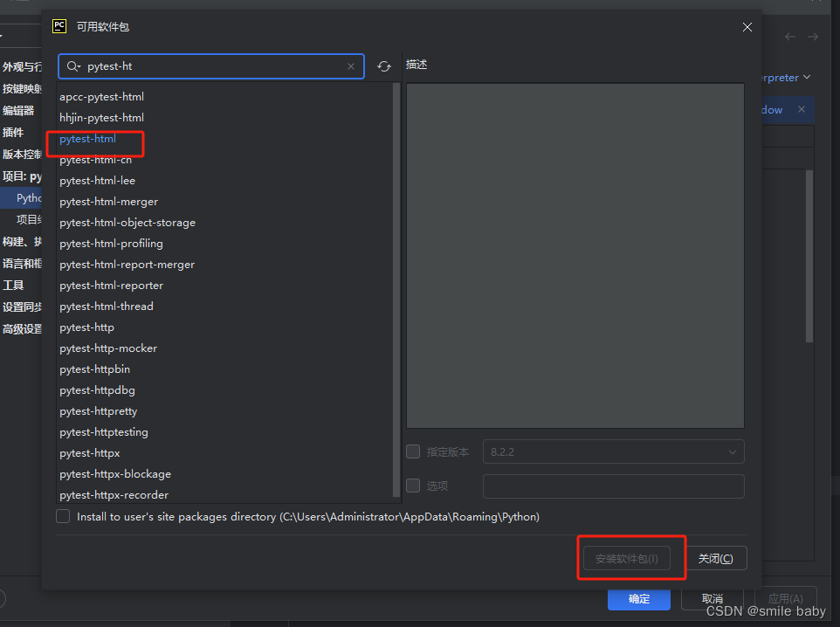This screenshot has height=627, width=840.
Task: Open 设置同步 settings category in sidebar
Action: (x=22, y=307)
